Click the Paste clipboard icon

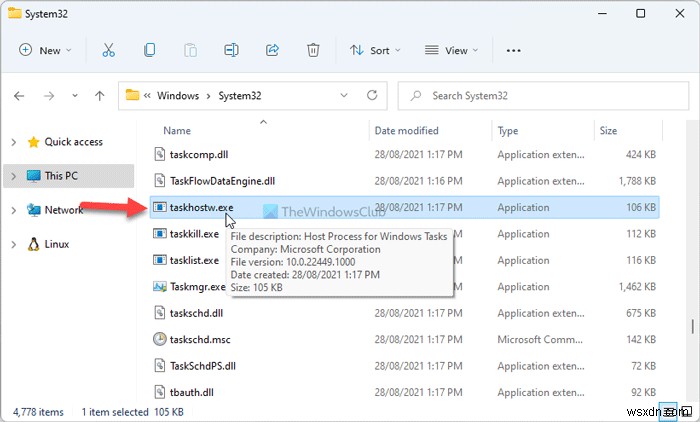(x=190, y=50)
